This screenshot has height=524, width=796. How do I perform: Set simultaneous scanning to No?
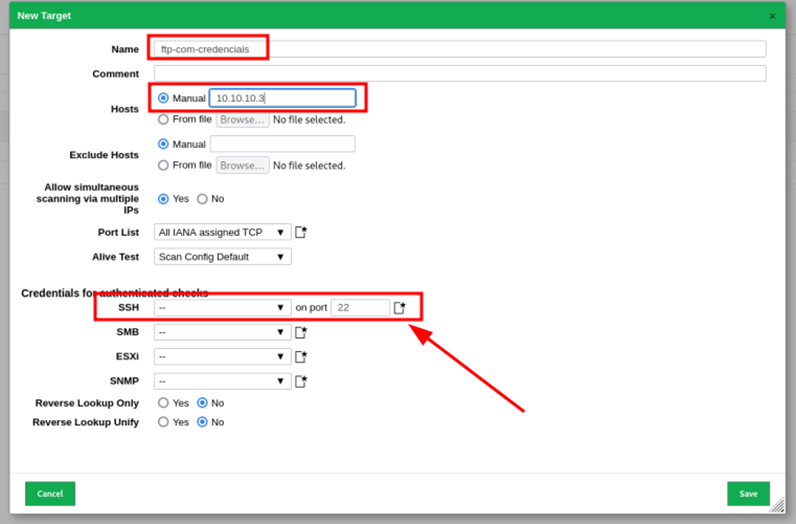202,199
